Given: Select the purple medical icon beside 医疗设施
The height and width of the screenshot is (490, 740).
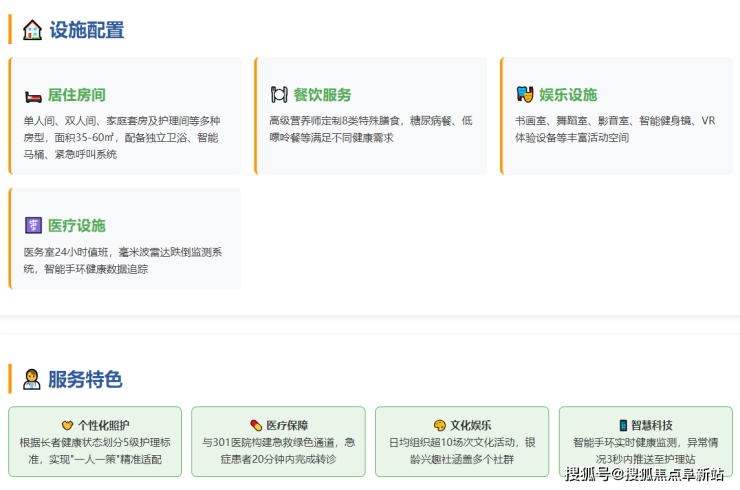Looking at the screenshot, I should (34, 225).
